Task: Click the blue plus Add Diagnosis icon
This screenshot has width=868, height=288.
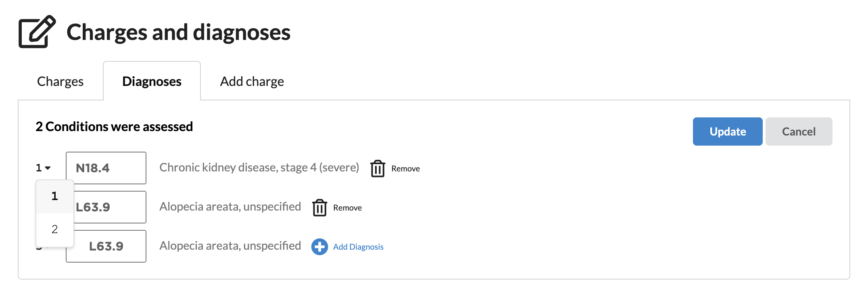Action: (x=319, y=247)
